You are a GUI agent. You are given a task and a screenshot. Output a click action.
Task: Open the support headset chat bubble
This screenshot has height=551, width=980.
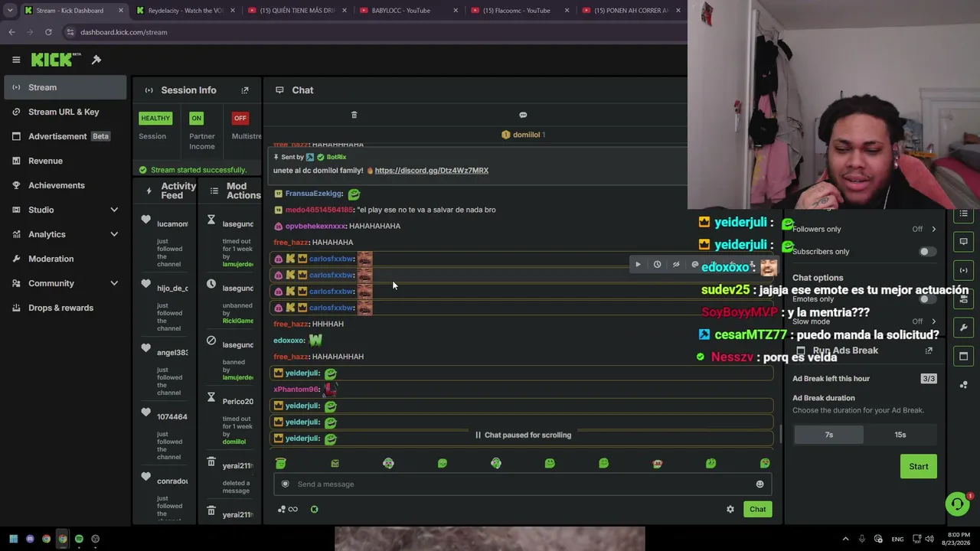(957, 504)
